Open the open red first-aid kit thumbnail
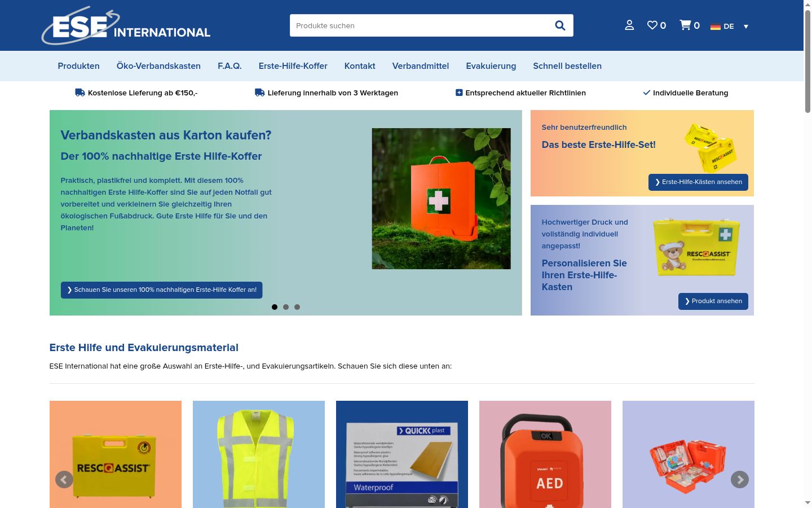Viewport: 812px width, 508px height. 689,454
